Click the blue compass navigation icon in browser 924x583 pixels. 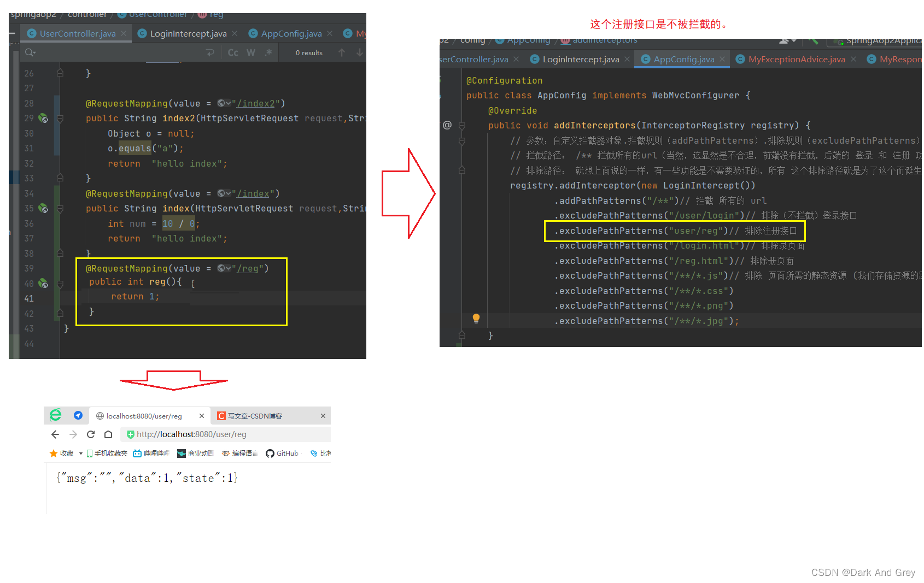point(78,415)
